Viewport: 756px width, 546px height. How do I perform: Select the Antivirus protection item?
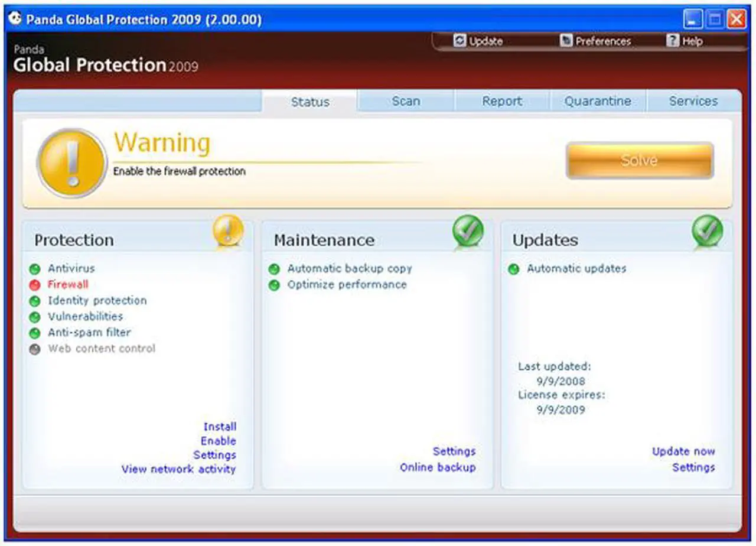tap(71, 268)
